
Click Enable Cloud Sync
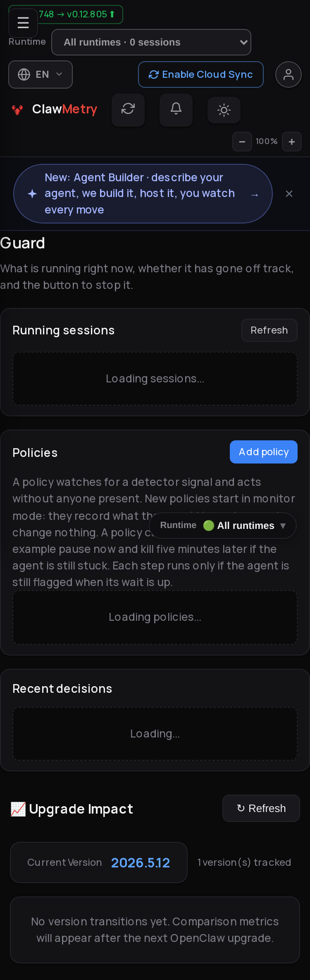[x=201, y=74]
